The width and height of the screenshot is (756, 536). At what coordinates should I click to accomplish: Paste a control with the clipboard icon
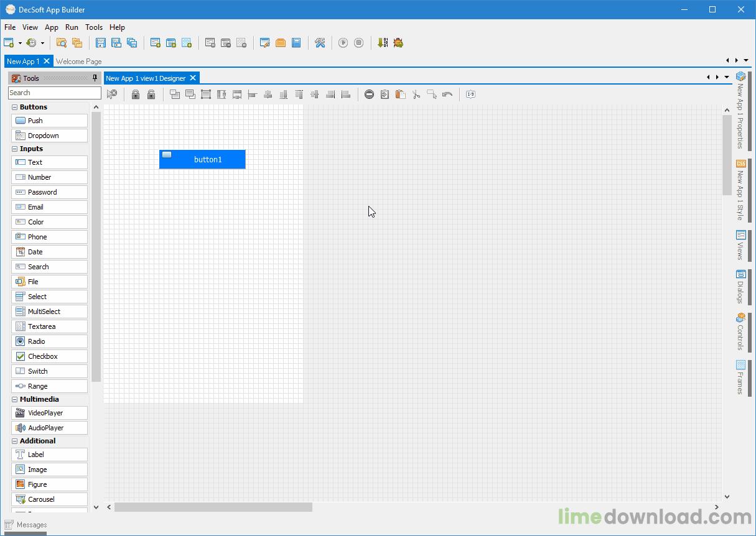tap(401, 94)
